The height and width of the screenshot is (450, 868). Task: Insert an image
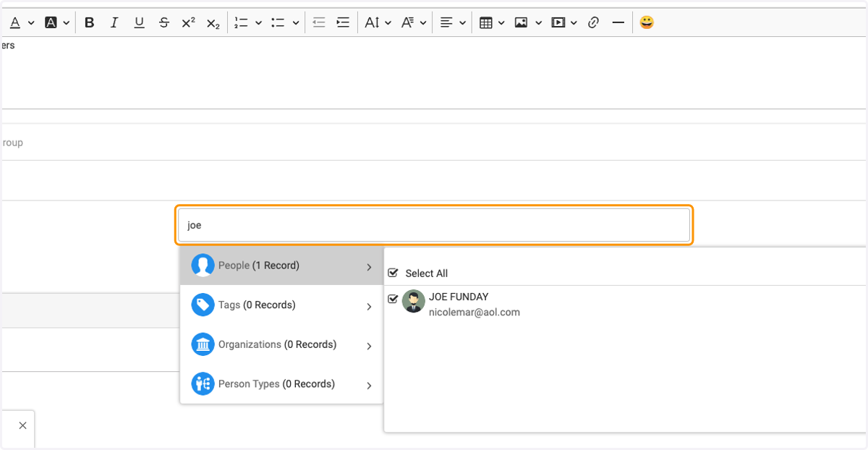tap(521, 22)
